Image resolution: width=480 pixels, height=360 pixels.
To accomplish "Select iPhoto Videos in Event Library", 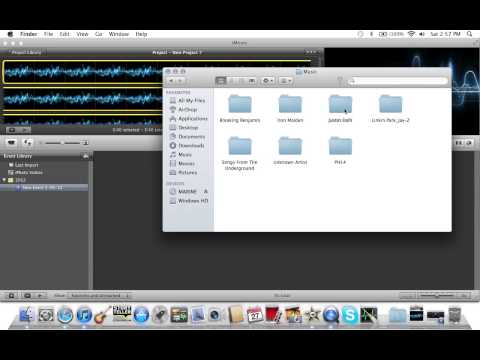I will (25, 172).
